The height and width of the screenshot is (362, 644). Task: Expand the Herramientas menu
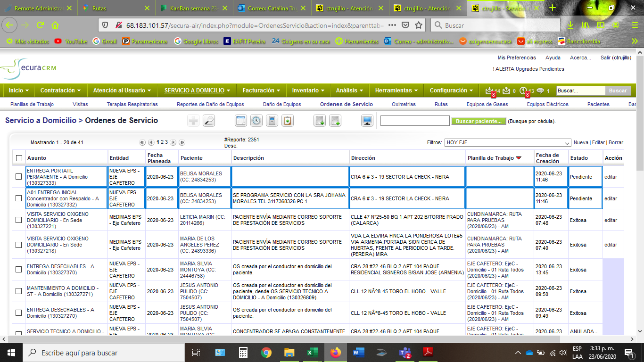[396, 90]
